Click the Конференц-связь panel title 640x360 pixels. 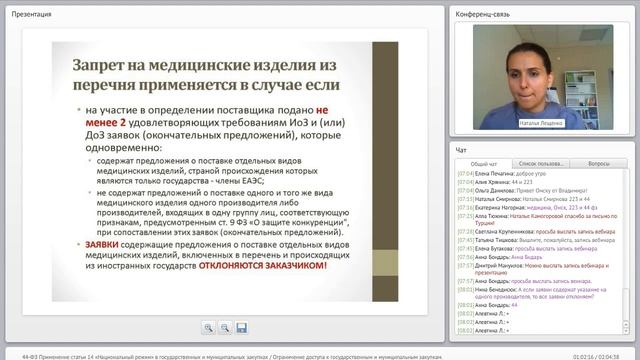[482, 14]
